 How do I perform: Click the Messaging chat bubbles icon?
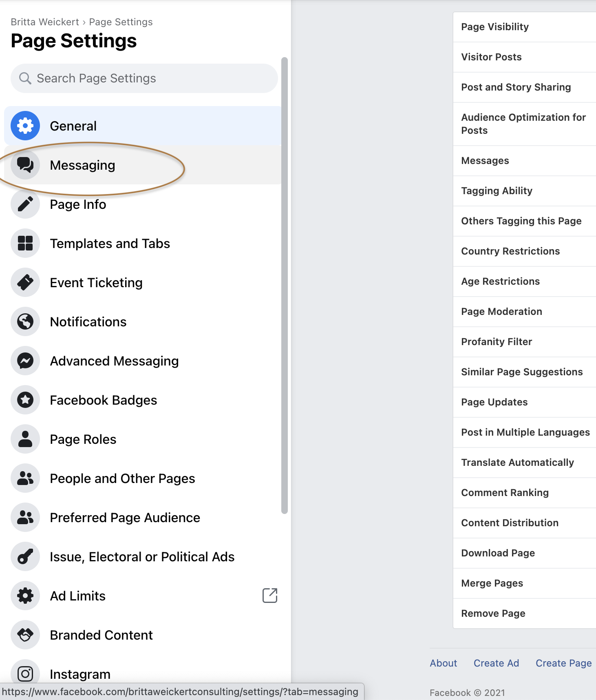click(25, 165)
